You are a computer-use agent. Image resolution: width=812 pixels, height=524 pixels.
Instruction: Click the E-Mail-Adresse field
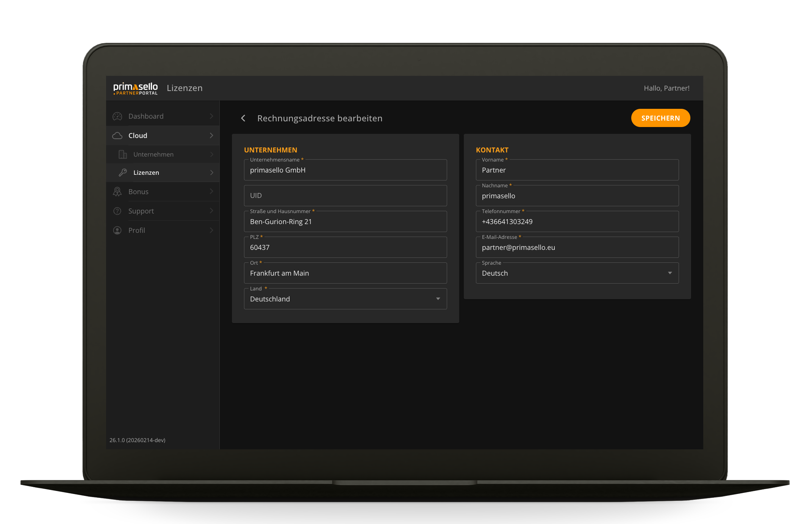pyautogui.click(x=577, y=248)
